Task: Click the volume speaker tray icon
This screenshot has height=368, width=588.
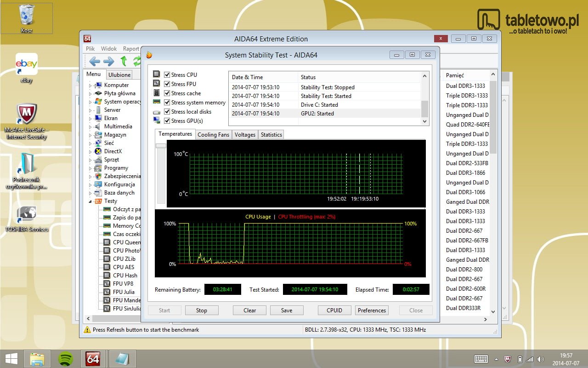Action: (x=541, y=359)
